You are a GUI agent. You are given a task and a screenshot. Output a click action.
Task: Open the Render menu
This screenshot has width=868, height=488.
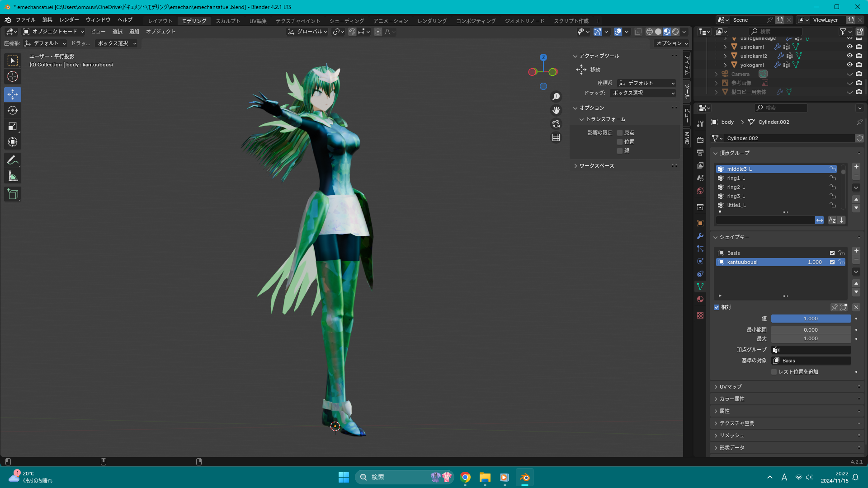pyautogui.click(x=69, y=20)
